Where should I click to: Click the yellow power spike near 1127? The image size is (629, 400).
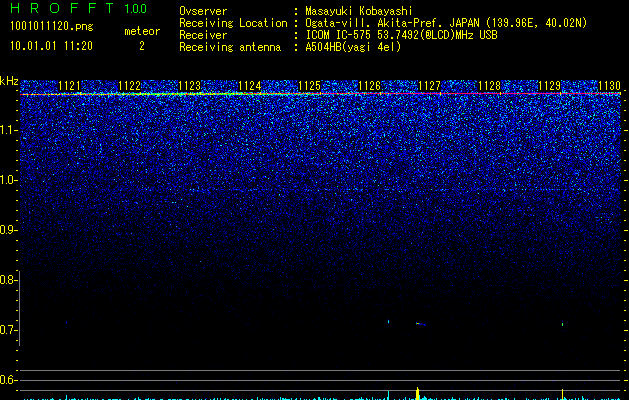click(x=418, y=394)
